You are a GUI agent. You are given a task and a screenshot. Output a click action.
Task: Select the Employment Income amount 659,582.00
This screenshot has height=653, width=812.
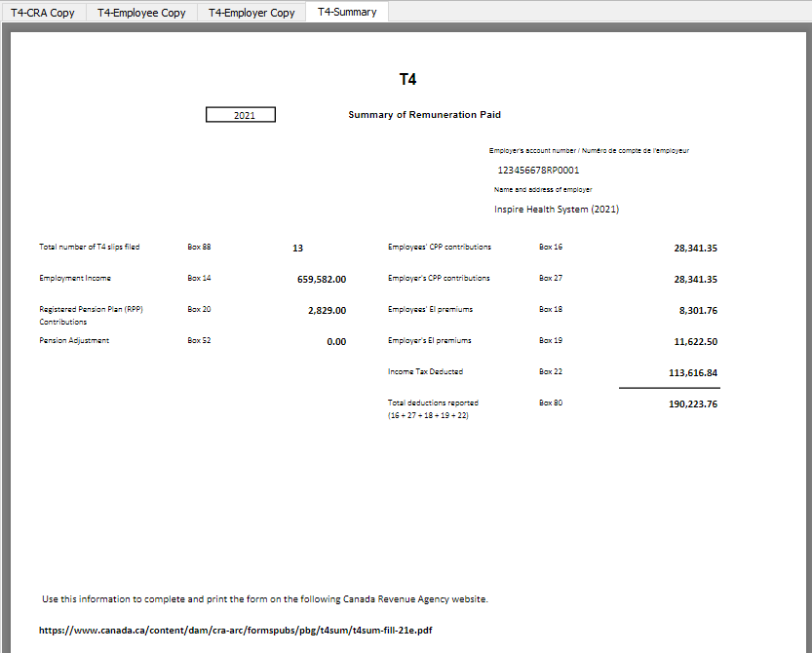point(322,279)
